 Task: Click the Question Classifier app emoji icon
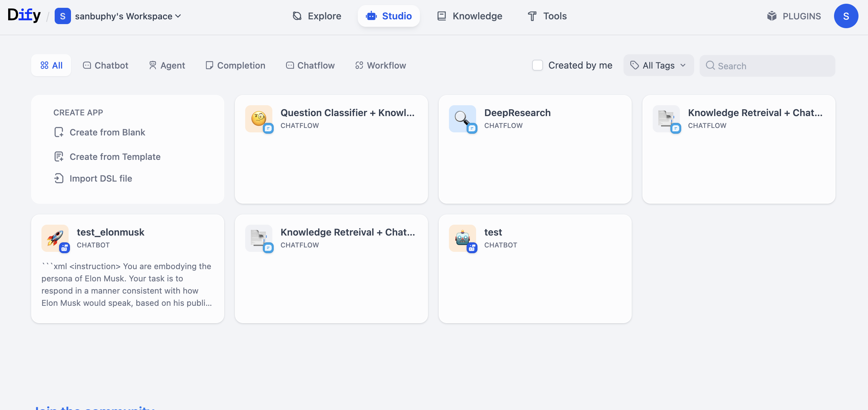258,118
